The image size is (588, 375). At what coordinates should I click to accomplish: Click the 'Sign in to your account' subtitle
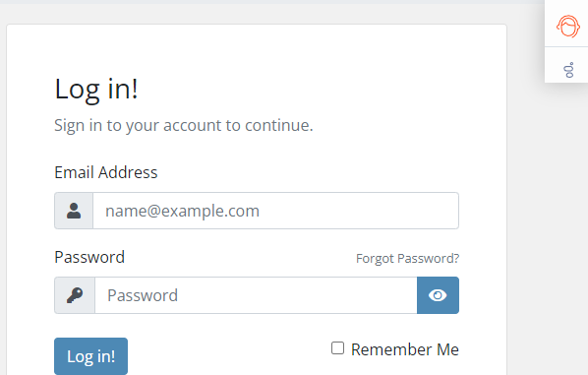(183, 125)
